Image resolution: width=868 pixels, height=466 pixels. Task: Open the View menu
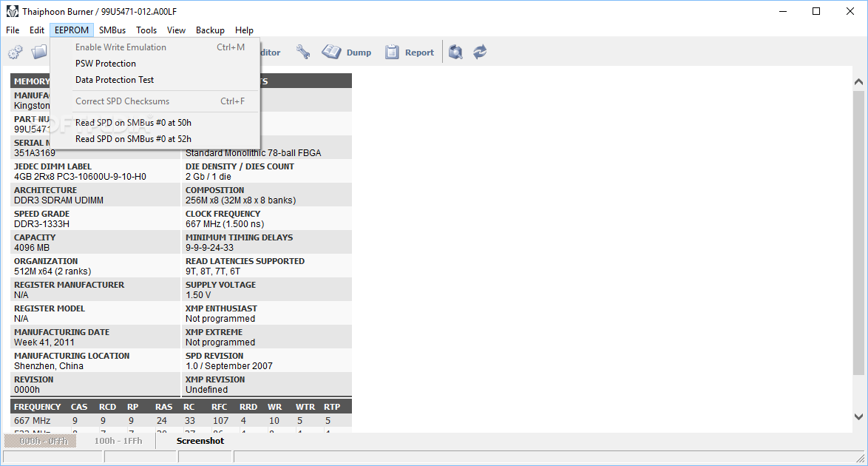[176, 30]
